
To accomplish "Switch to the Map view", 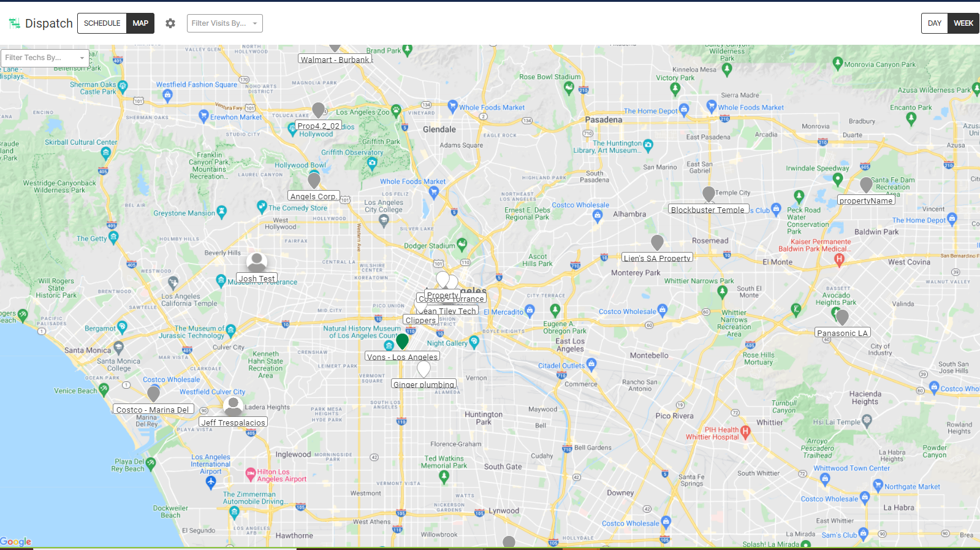I will click(x=140, y=23).
